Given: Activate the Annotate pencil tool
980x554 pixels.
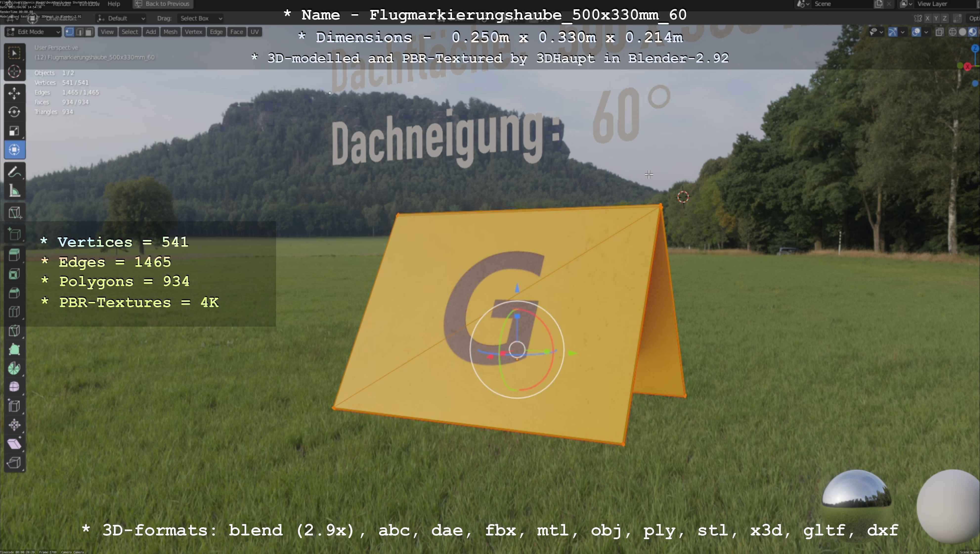Looking at the screenshot, I should pyautogui.click(x=14, y=172).
